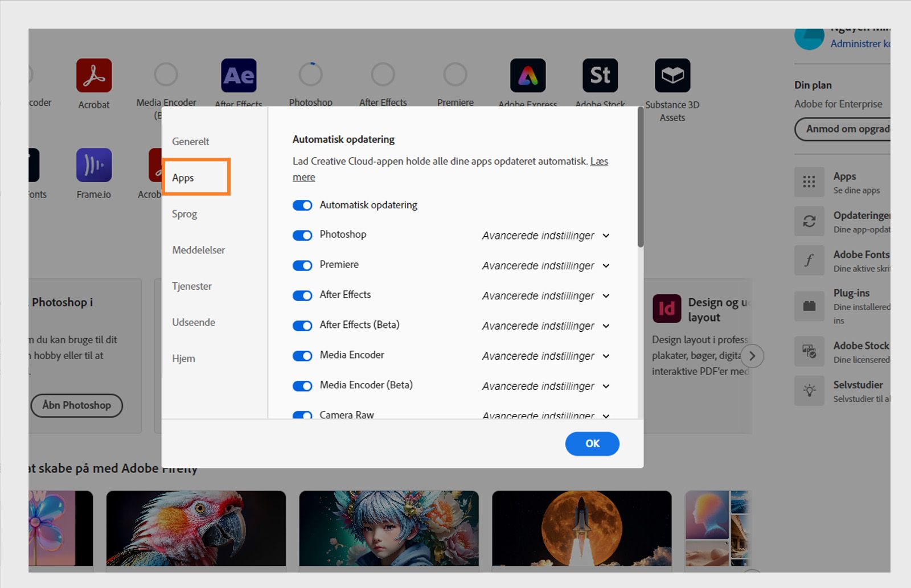The width and height of the screenshot is (911, 588).
Task: Click the Adobe Express icon
Action: 527,75
